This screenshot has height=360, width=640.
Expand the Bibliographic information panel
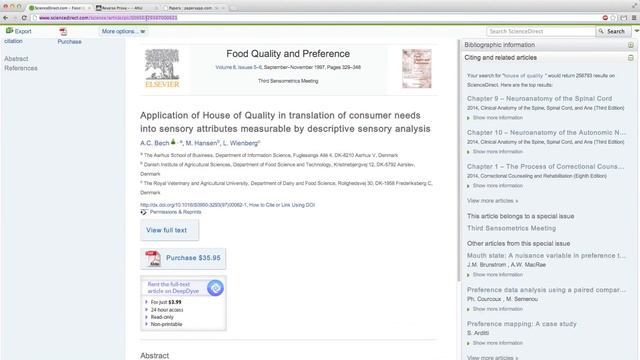[631, 45]
